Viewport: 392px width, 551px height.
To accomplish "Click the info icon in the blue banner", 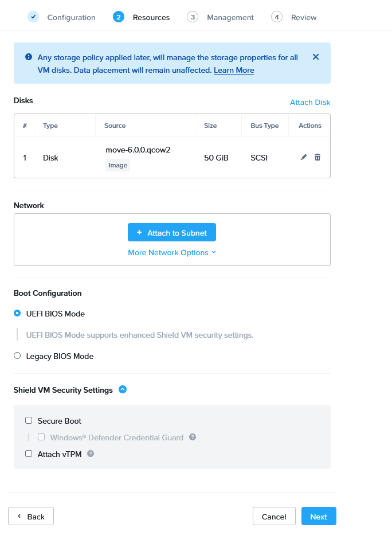I will click(x=29, y=57).
